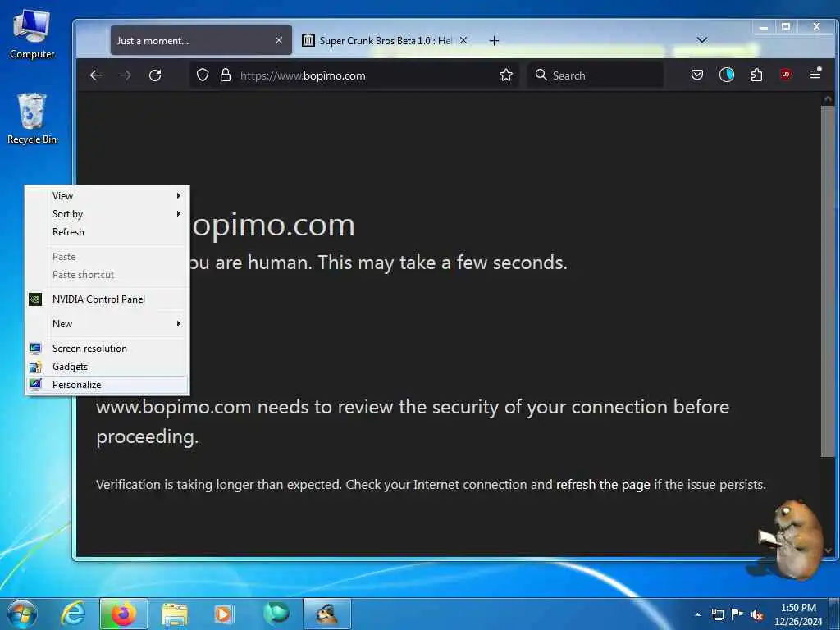Close the Super Crunk Bros tab
840x630 pixels.
point(463,41)
